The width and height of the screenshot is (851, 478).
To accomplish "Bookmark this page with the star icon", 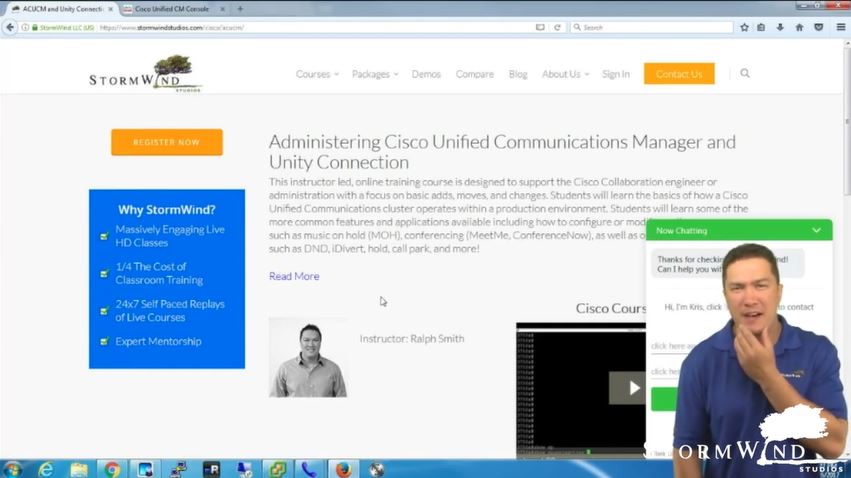I will (744, 27).
